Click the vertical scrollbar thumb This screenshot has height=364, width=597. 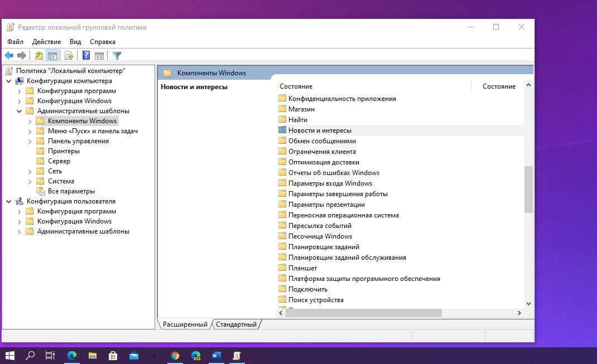point(528,190)
